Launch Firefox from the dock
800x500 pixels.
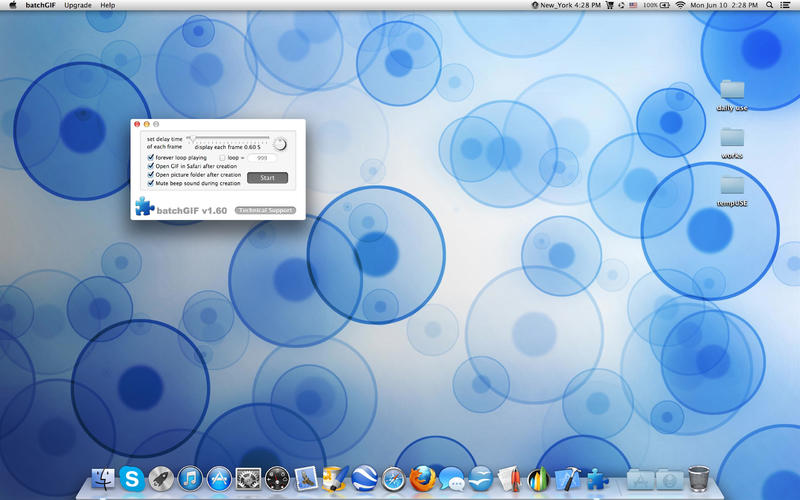(423, 479)
